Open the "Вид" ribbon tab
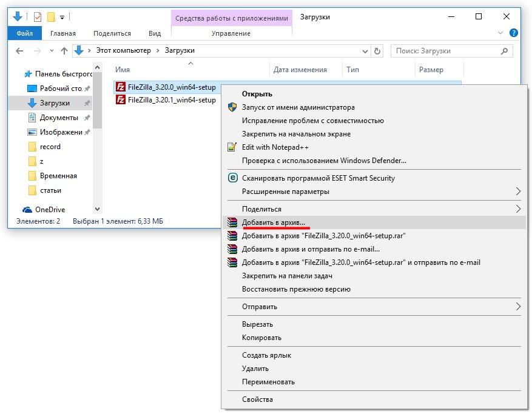 tap(155, 34)
